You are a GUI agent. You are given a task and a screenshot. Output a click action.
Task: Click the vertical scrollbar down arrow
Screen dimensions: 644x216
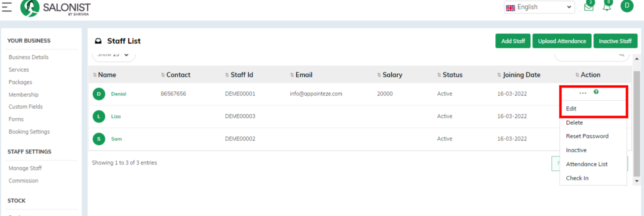tap(636, 180)
